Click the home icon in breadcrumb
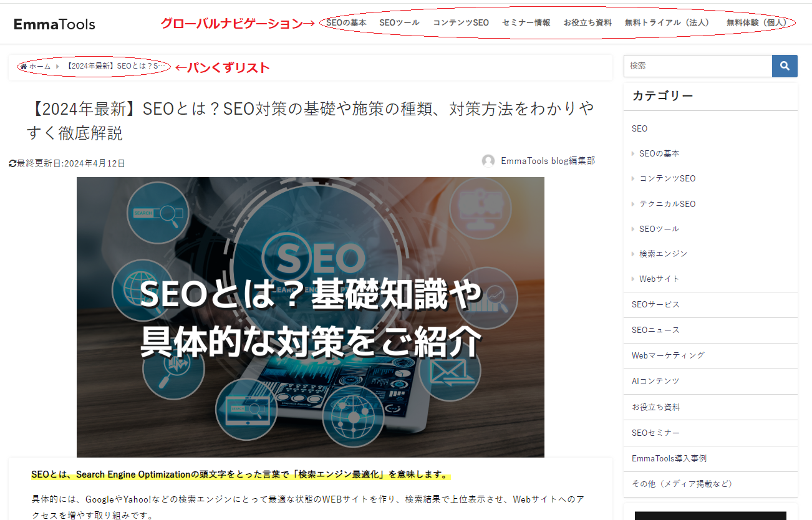The image size is (812, 520). (24, 66)
